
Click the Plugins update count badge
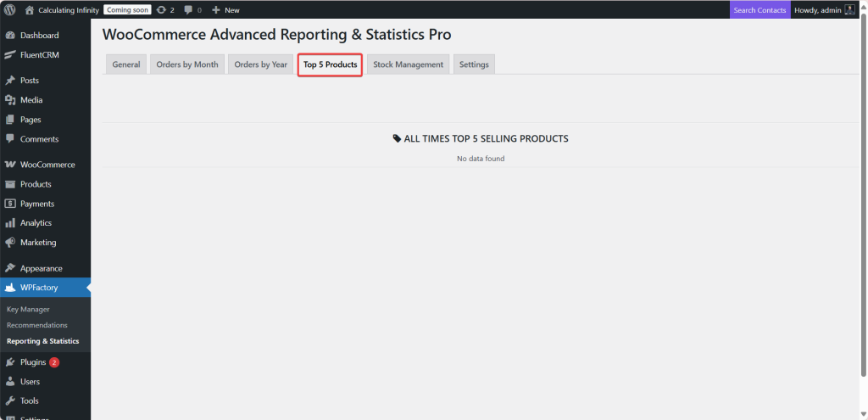pos(54,362)
